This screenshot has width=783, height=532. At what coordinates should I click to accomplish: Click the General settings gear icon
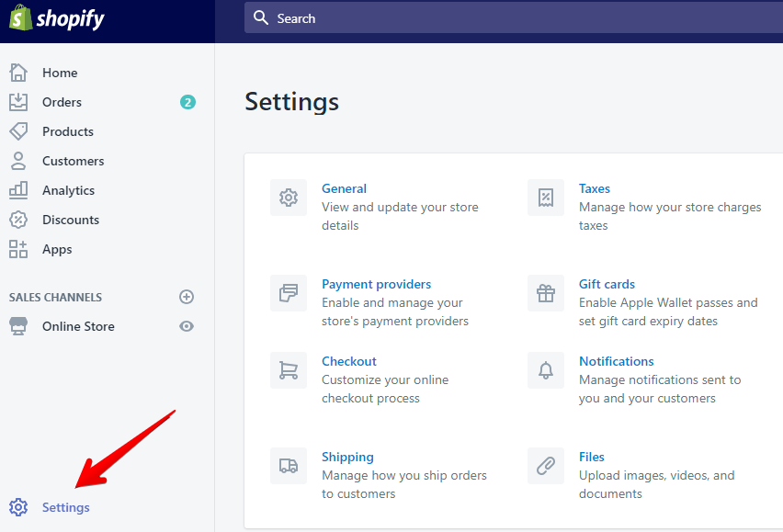coord(289,198)
